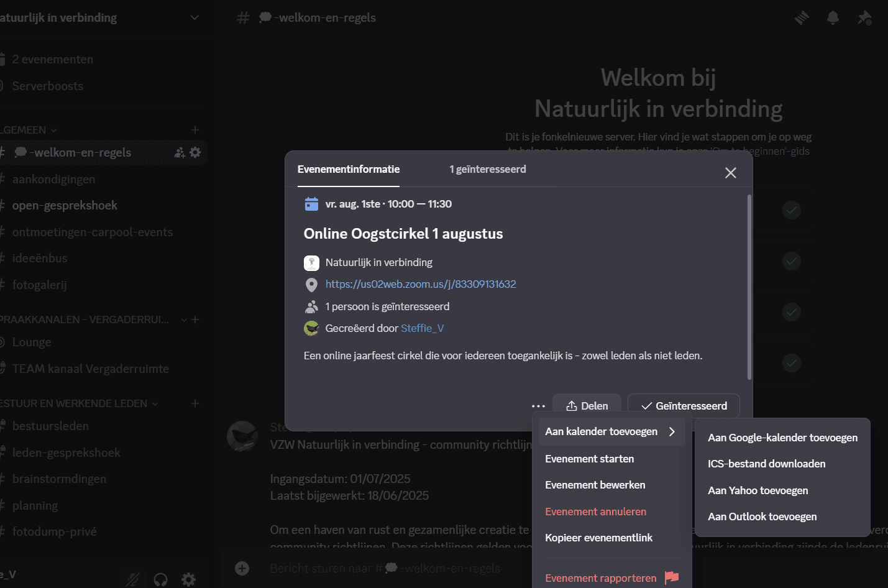Open the notification settings bell icon
Screen dimensions: 888x588
point(833,17)
